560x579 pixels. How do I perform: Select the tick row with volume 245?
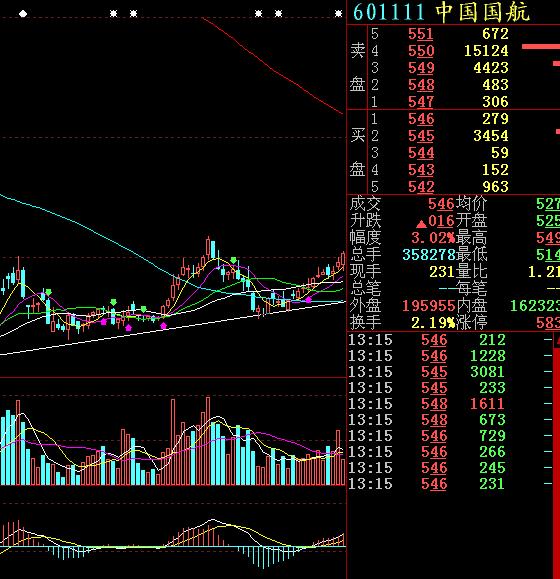(450, 467)
